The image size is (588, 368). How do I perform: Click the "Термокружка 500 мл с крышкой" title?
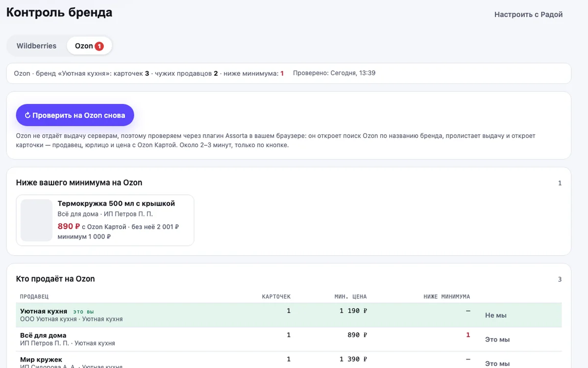(116, 204)
